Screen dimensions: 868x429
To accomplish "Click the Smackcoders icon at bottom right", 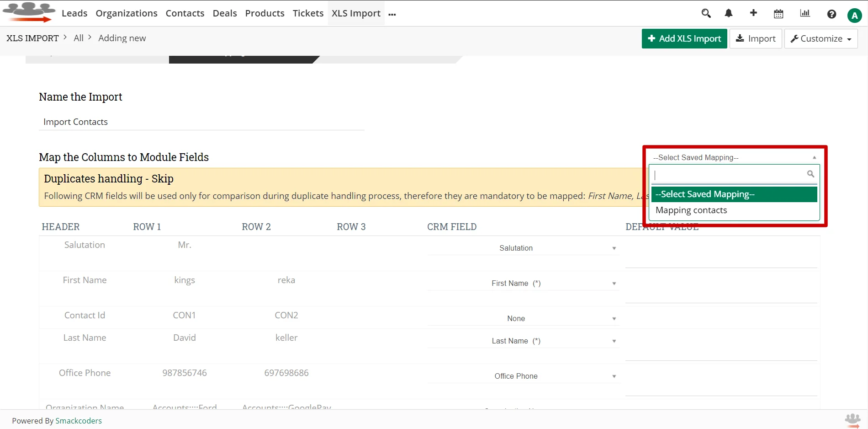I will [x=852, y=420].
